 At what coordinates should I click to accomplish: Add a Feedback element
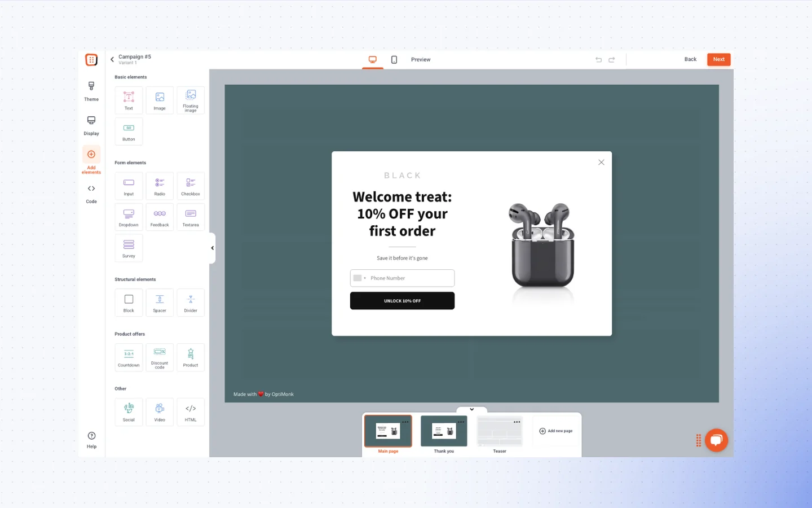[x=160, y=217]
